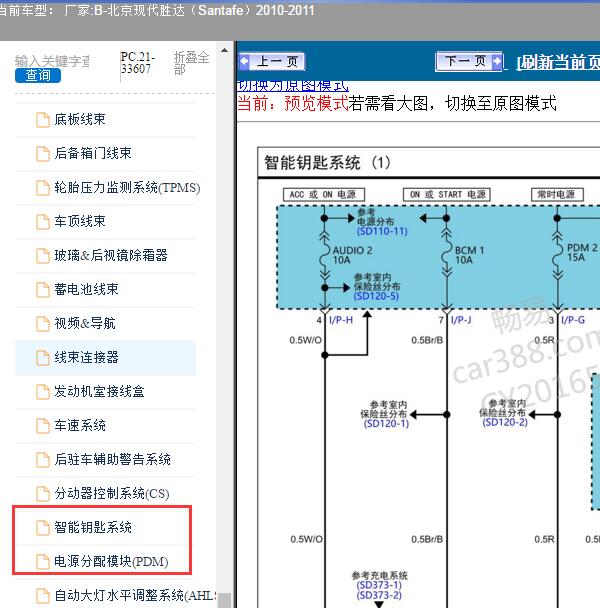
Task: Click the BCM 1 10A fuse label
Action: point(469,255)
